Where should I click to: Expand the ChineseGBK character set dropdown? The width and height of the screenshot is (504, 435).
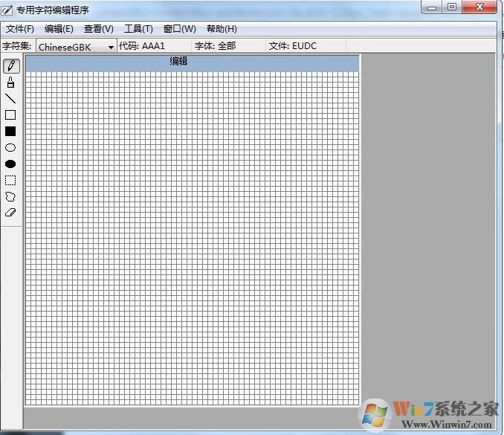112,47
